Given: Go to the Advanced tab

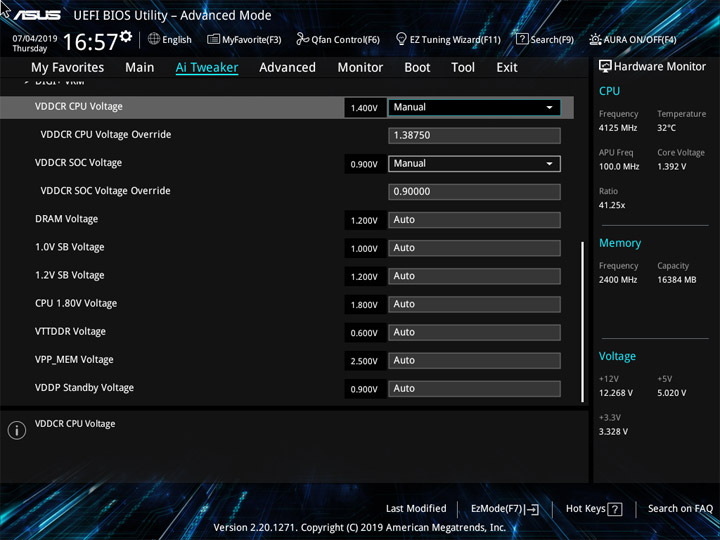Looking at the screenshot, I should [287, 68].
